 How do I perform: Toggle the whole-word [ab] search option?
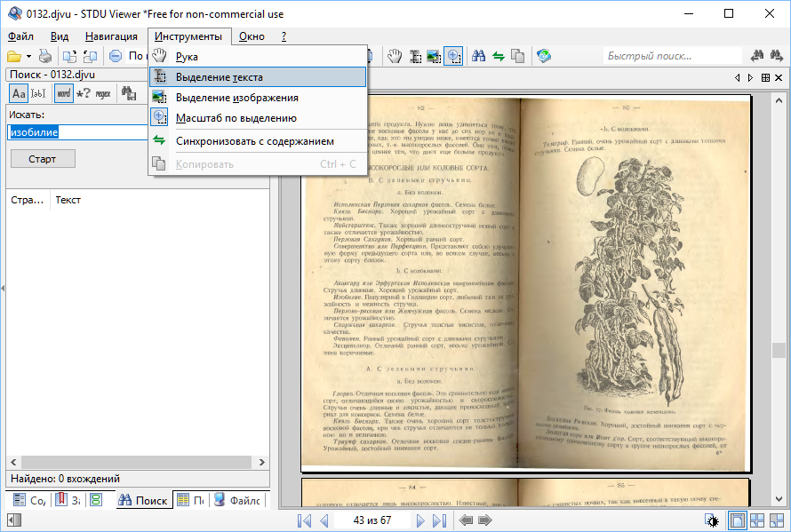[x=38, y=93]
